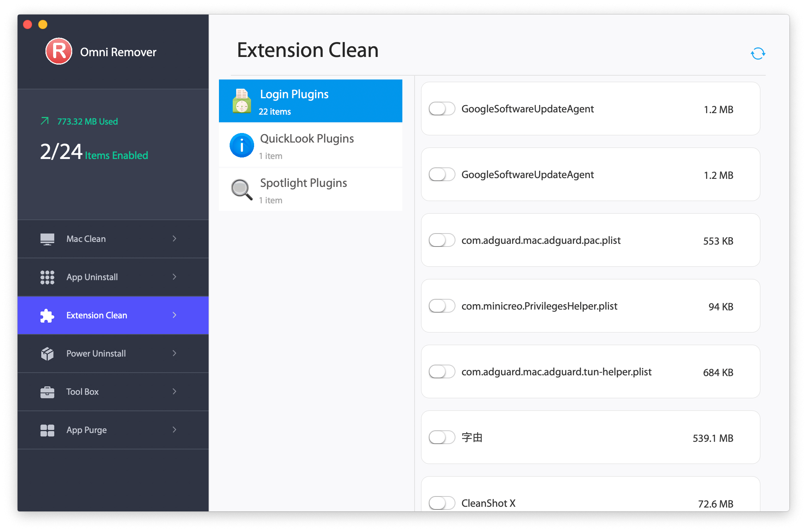Click the refresh icon top right
This screenshot has height=532, width=807.
[x=758, y=54]
